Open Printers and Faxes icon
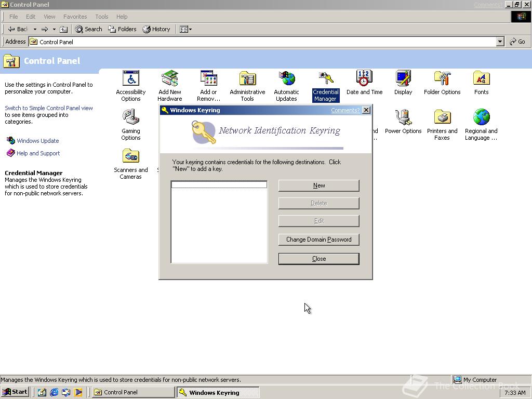This screenshot has width=532, height=399. coord(442,125)
